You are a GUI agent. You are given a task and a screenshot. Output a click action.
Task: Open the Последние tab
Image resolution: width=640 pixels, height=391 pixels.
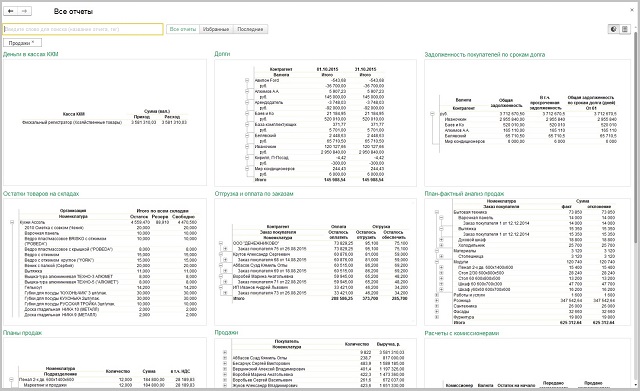pos(250,29)
